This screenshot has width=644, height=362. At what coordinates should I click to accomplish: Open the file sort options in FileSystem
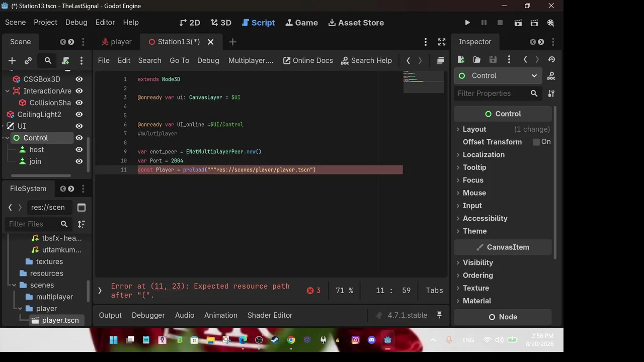click(x=82, y=224)
